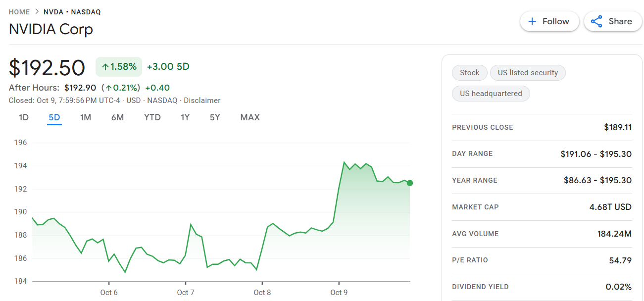Screen dimensions: 644x301
Task: Click the Stock category chip
Action: coord(469,73)
